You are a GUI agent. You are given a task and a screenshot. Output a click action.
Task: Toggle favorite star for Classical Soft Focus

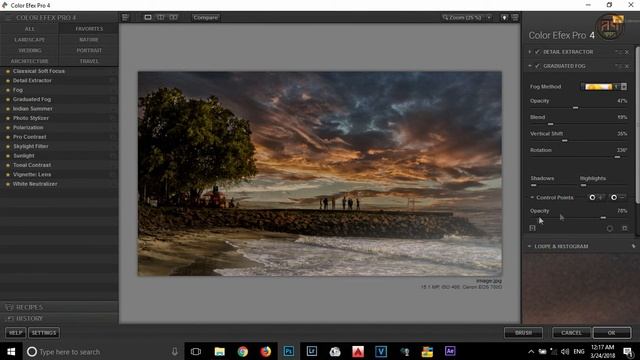pos(7,71)
